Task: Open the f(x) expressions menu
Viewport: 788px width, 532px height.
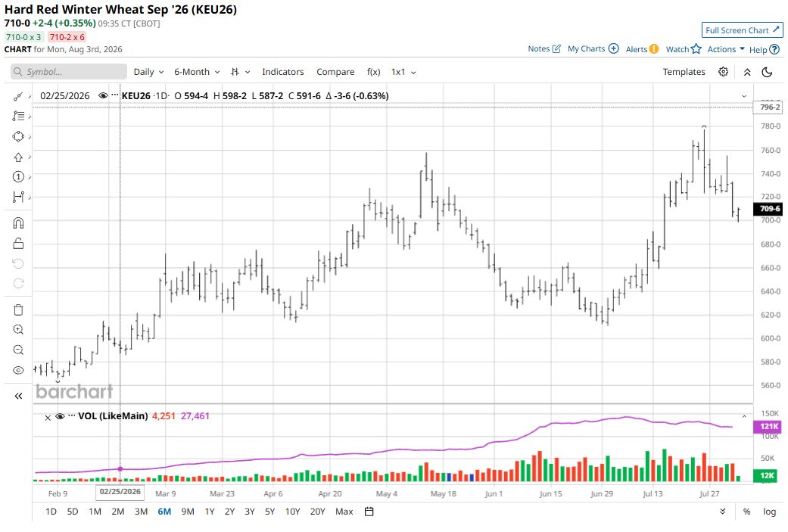Action: [373, 72]
